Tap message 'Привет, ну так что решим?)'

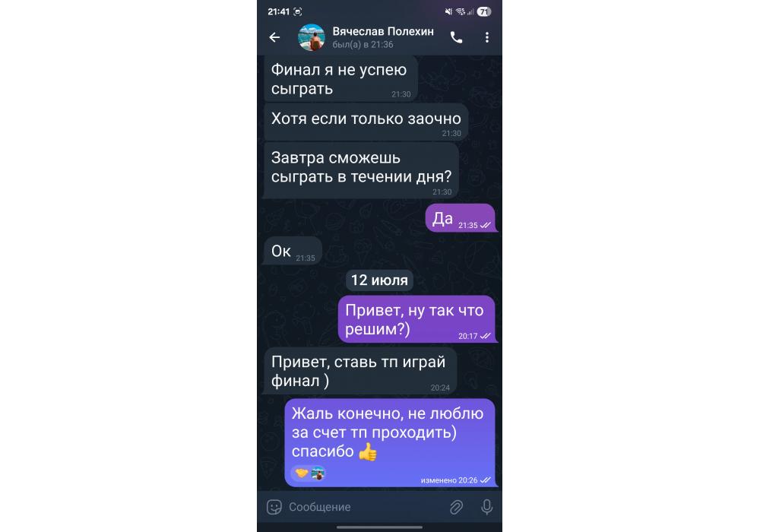[416, 319]
